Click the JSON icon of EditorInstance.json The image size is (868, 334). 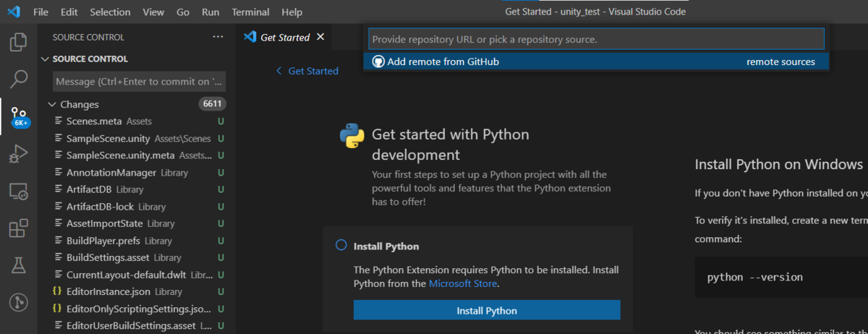[x=58, y=291]
